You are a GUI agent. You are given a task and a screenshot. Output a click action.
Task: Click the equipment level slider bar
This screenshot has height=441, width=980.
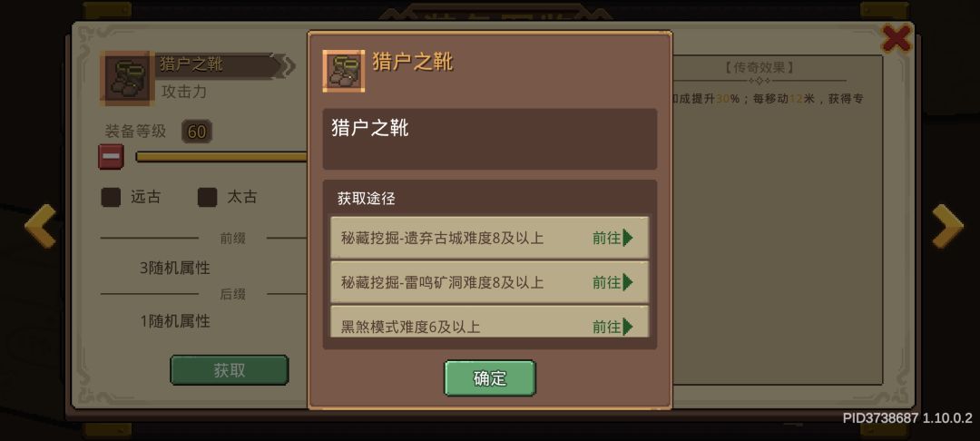coord(222,157)
